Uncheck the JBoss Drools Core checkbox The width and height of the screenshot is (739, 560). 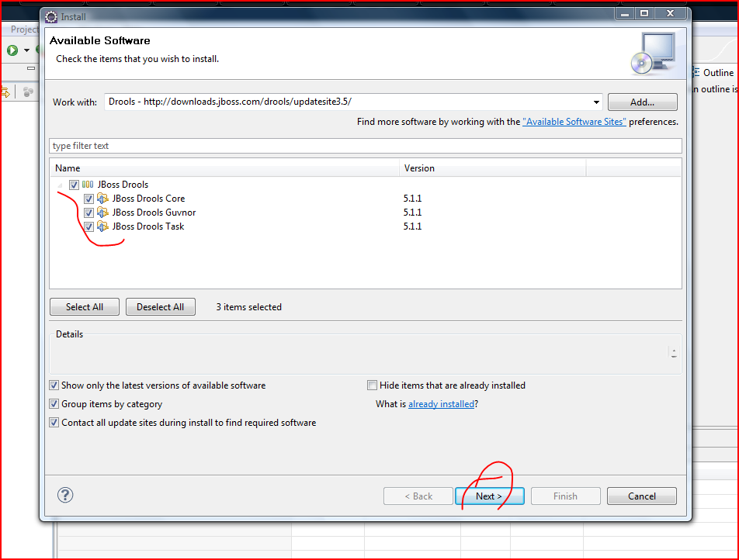point(88,199)
